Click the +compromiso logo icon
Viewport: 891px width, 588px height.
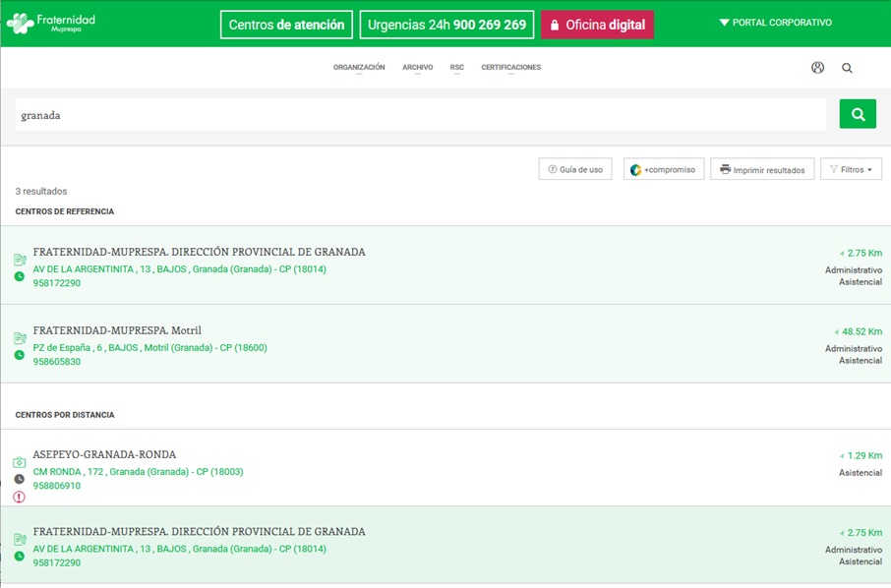(x=636, y=170)
